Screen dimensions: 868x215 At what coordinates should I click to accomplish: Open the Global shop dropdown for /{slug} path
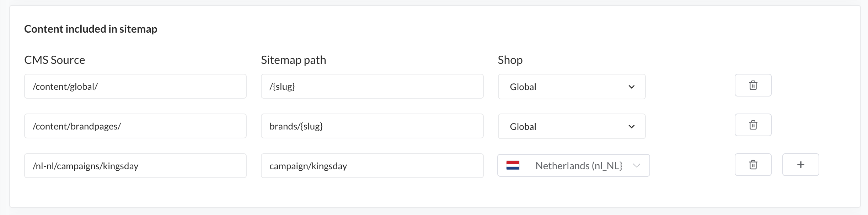(x=572, y=87)
